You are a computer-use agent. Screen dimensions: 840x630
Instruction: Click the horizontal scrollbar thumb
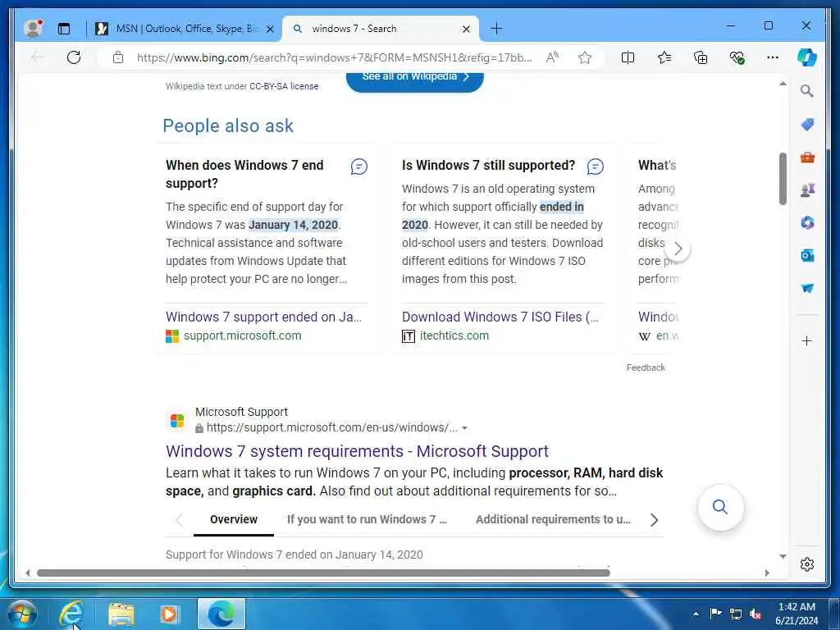point(323,573)
